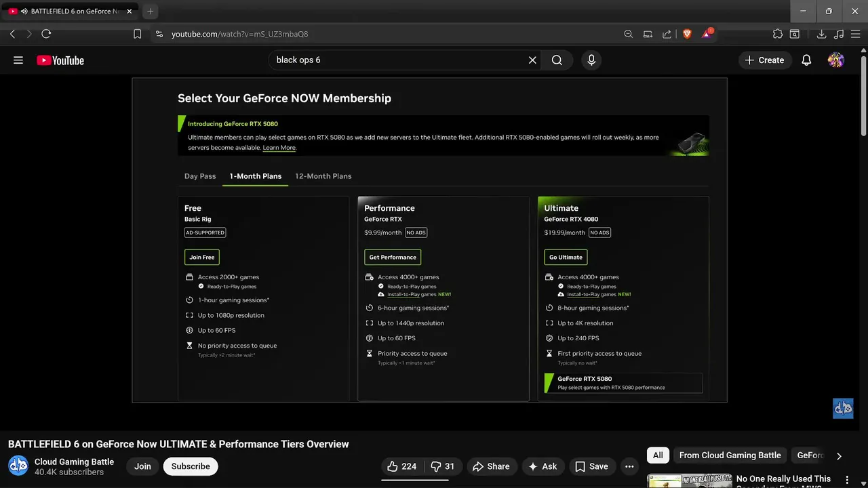868x488 pixels.
Task: Run search with the magnifier button
Action: pos(557,60)
